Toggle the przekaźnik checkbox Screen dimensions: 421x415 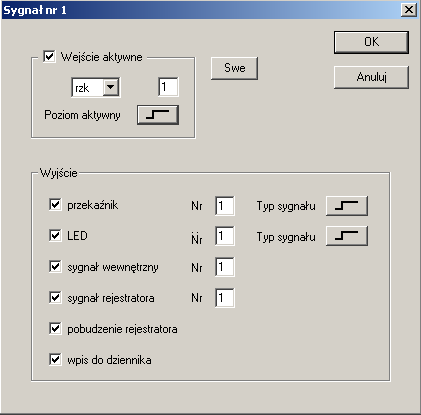pyautogui.click(x=55, y=204)
